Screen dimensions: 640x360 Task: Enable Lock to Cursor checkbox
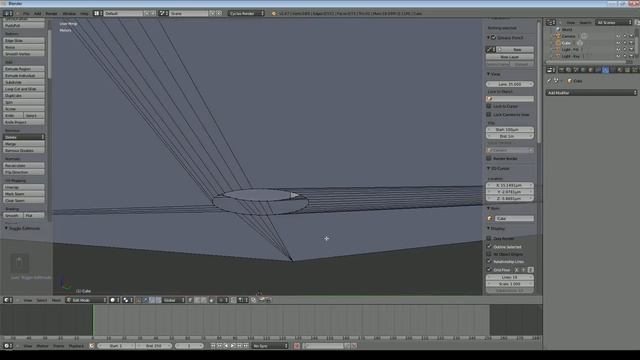489,106
